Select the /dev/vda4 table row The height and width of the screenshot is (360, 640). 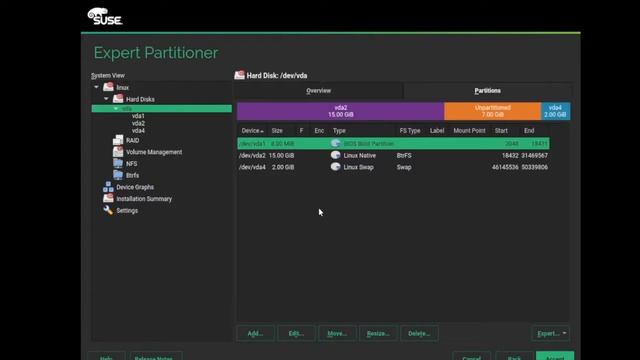tap(393, 167)
